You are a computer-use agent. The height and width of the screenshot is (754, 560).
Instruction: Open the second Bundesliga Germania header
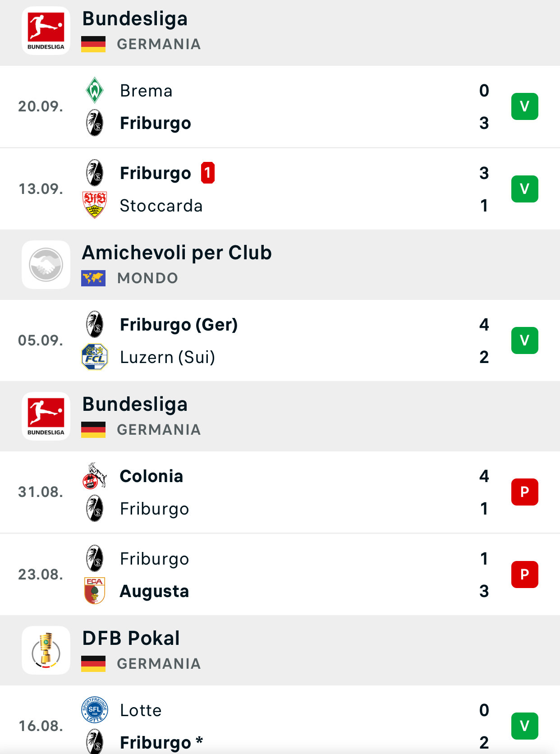280,416
